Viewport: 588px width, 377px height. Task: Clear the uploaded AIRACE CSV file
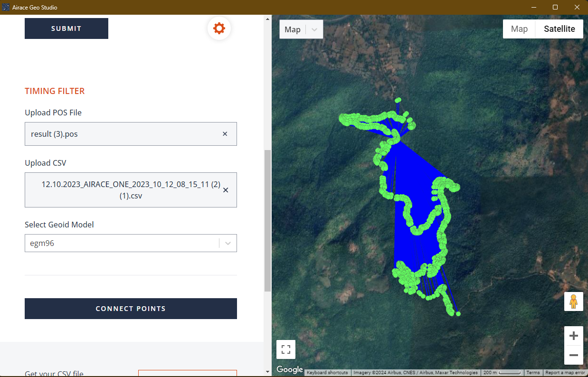click(x=226, y=190)
